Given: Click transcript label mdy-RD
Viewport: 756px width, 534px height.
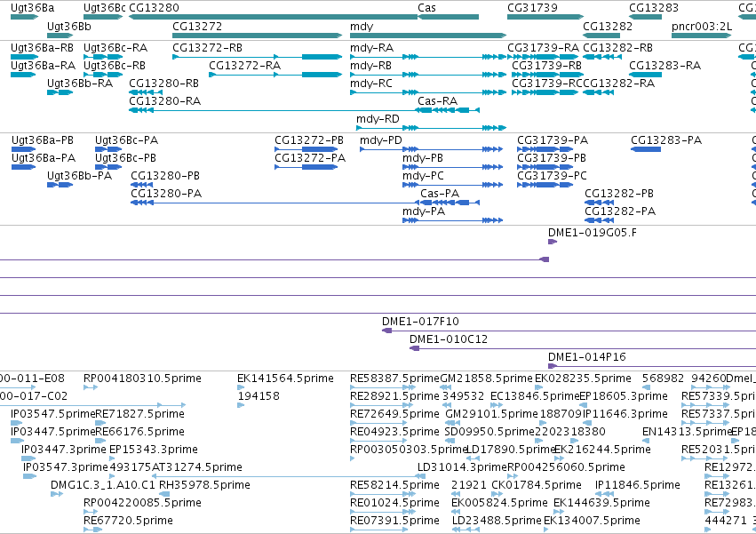Looking at the screenshot, I should [x=378, y=119].
